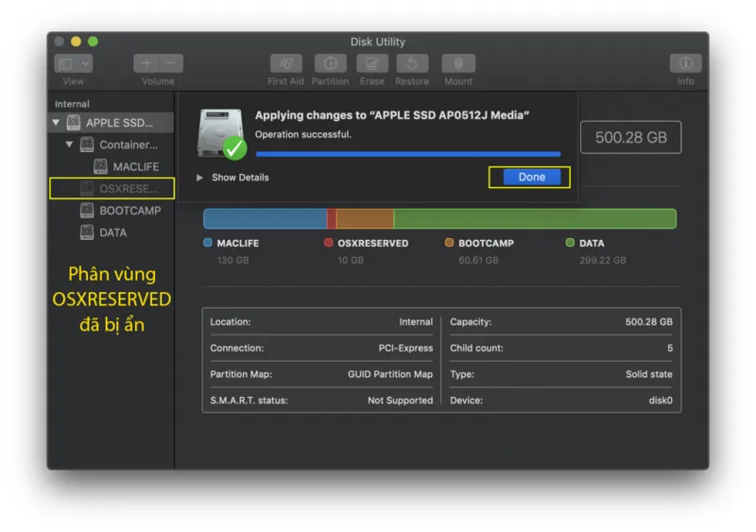
Task: Click the blue operation progress bar
Action: [408, 154]
